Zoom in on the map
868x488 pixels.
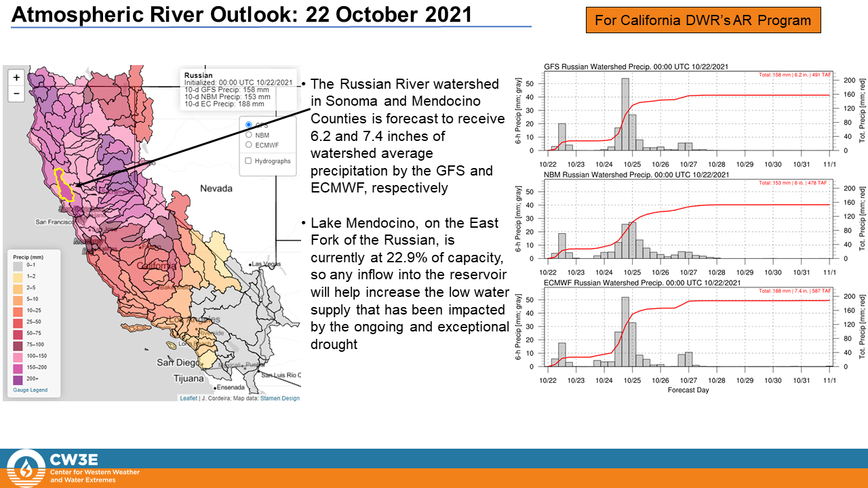click(16, 77)
